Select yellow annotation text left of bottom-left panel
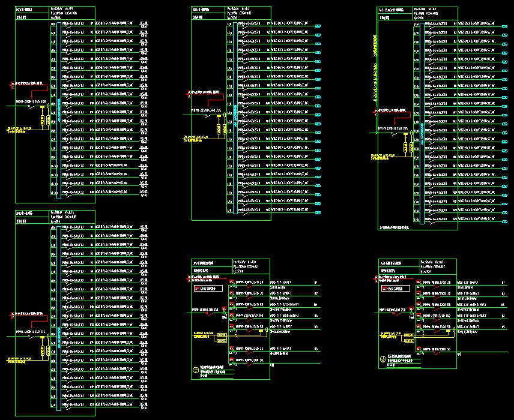The height and width of the screenshot is (420, 514). (x=20, y=360)
